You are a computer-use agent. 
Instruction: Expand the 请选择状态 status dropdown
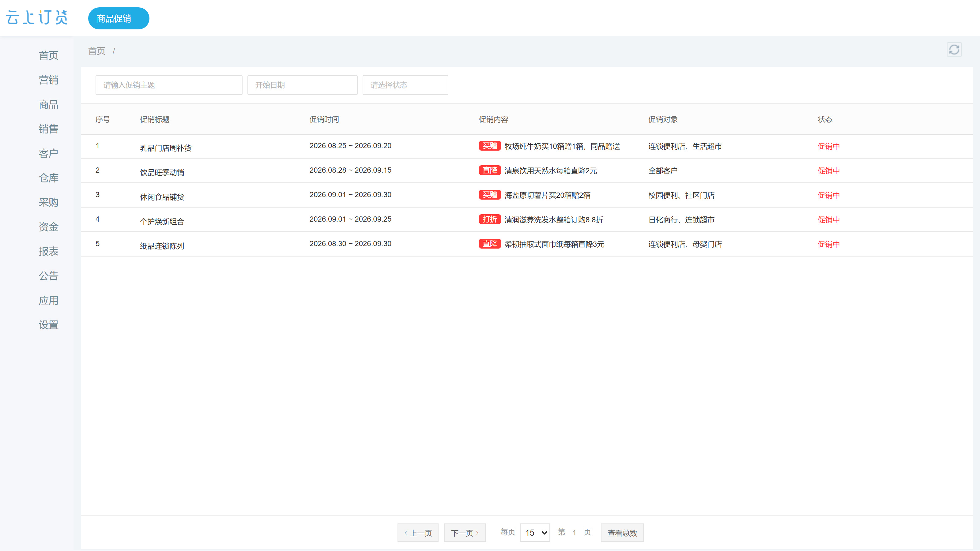click(x=405, y=85)
